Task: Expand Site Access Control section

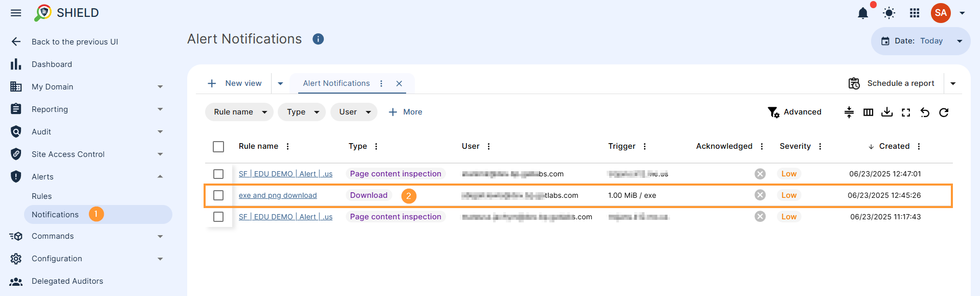Action: (87, 154)
